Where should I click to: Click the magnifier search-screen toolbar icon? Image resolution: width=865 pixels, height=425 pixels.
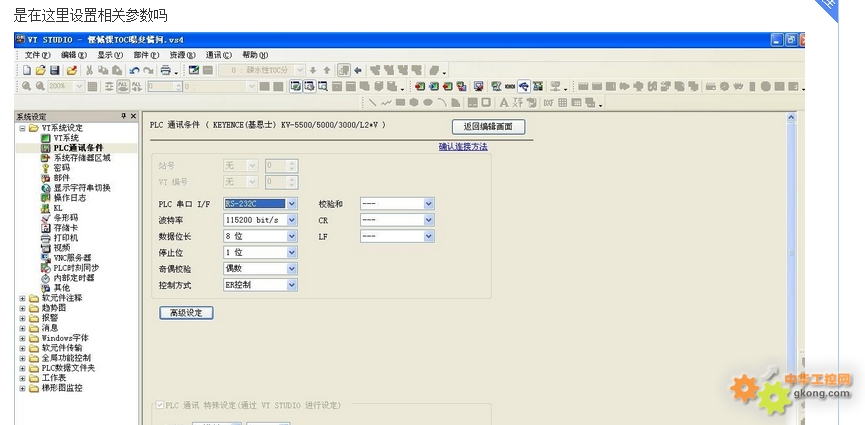coord(322,86)
